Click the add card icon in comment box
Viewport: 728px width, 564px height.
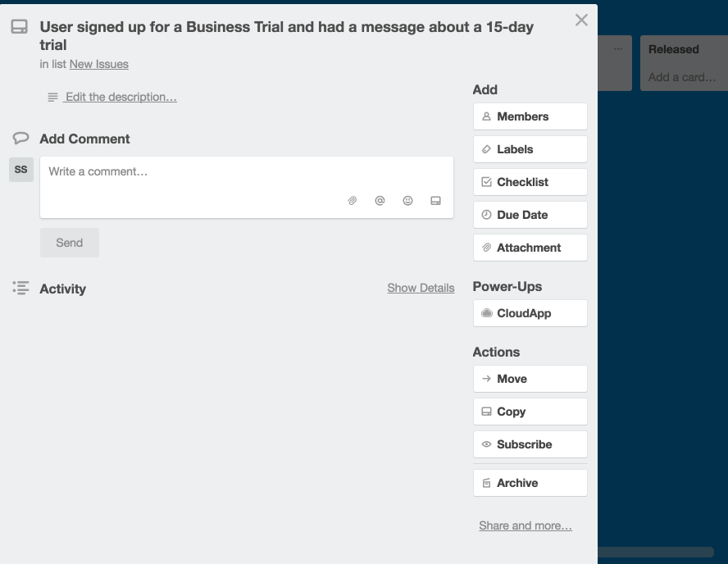pyautogui.click(x=435, y=201)
